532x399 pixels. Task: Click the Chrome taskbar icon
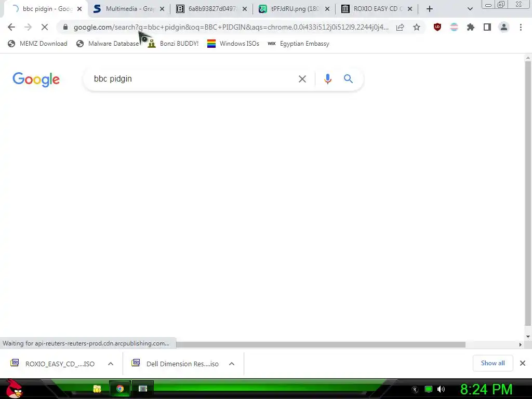click(120, 389)
